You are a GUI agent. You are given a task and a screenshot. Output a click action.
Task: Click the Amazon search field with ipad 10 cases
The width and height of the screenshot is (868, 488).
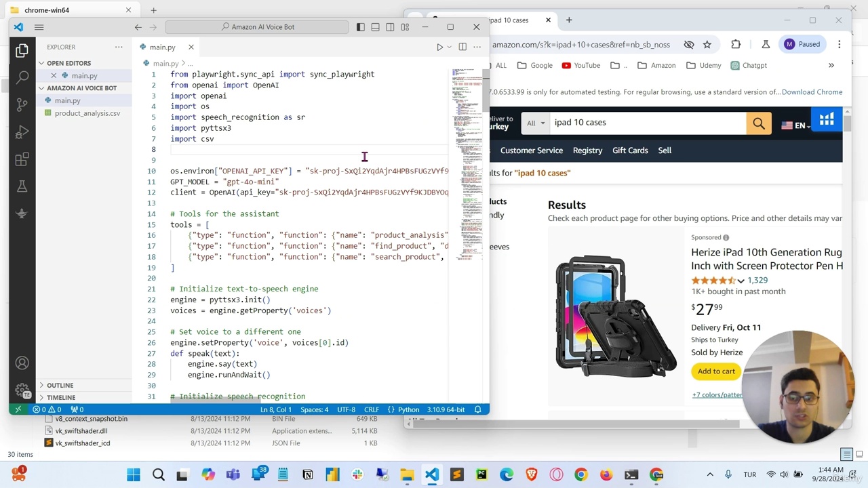click(648, 123)
